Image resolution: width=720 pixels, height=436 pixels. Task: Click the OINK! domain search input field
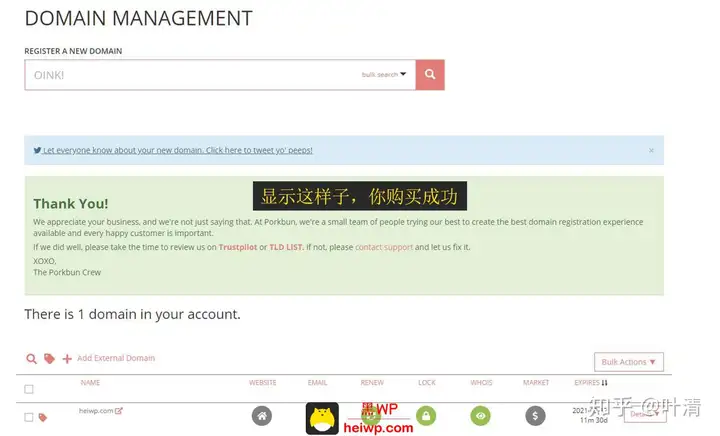[x=220, y=75]
